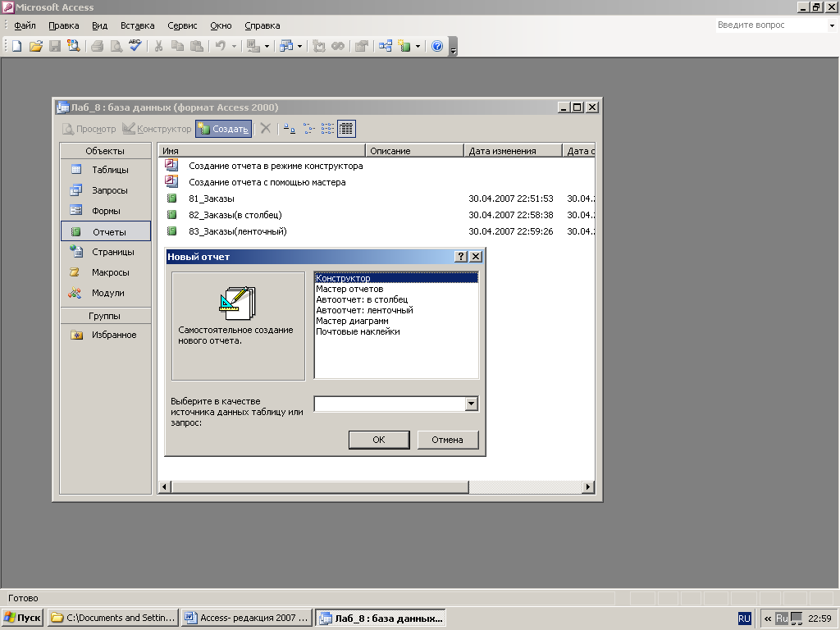Click the RU language indicator
The height and width of the screenshot is (630, 840).
pos(744,619)
